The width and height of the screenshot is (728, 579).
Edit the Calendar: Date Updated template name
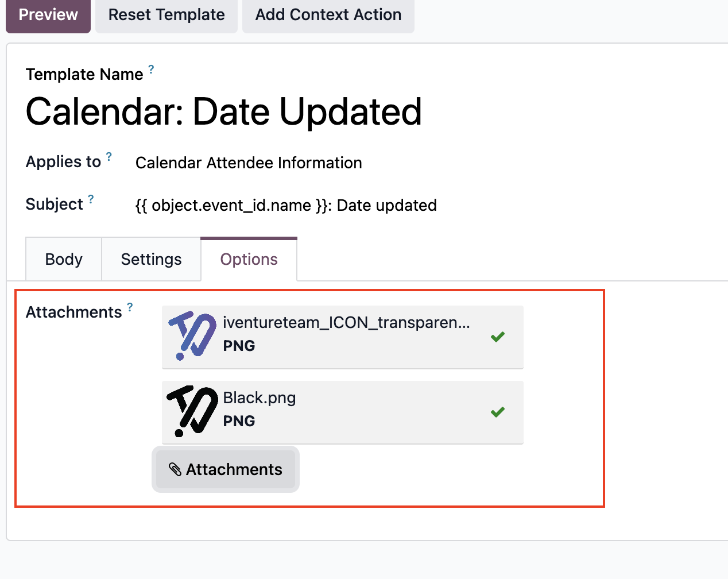tap(224, 111)
